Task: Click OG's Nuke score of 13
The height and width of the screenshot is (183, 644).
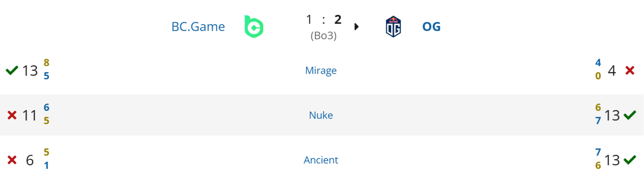Action: [x=612, y=115]
